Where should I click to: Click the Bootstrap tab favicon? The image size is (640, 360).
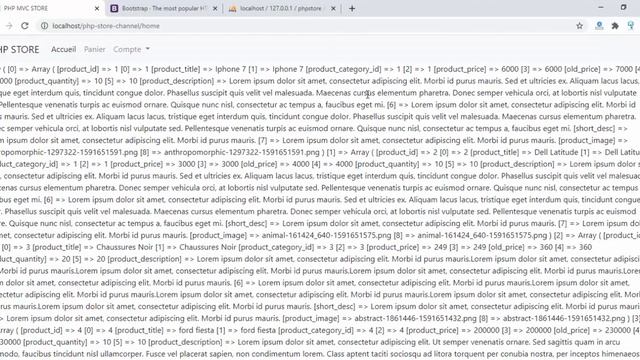[x=114, y=8]
